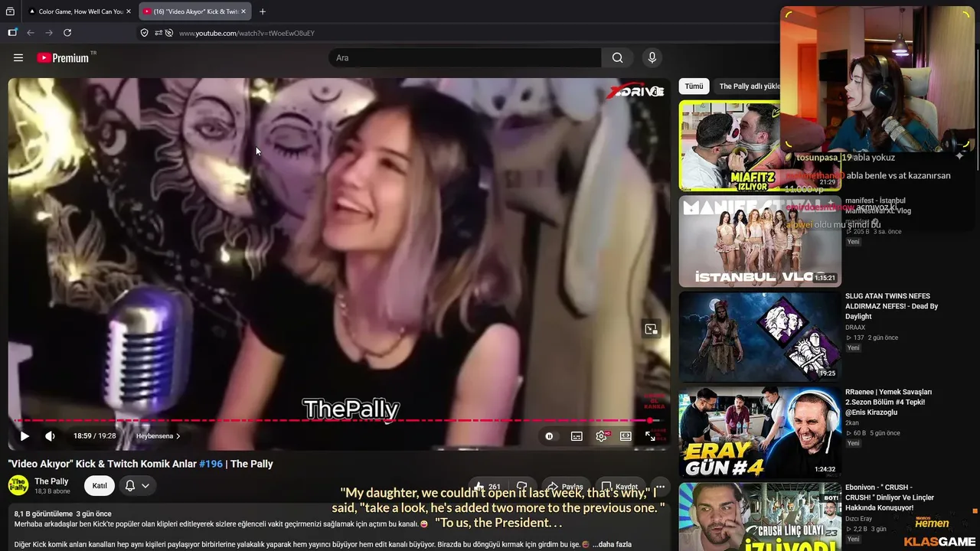Screen dimensions: 980x551
Task: Enter fullscreen video mode
Action: click(x=650, y=436)
